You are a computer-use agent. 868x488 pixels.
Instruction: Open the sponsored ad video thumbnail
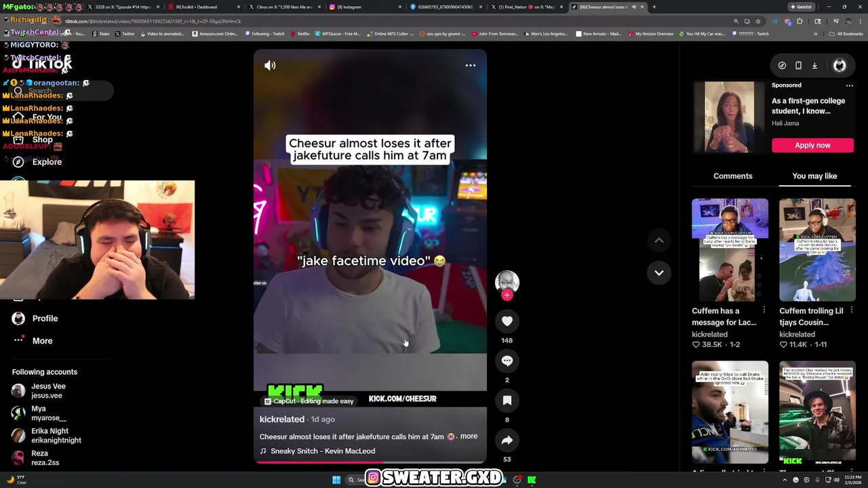[729, 117]
